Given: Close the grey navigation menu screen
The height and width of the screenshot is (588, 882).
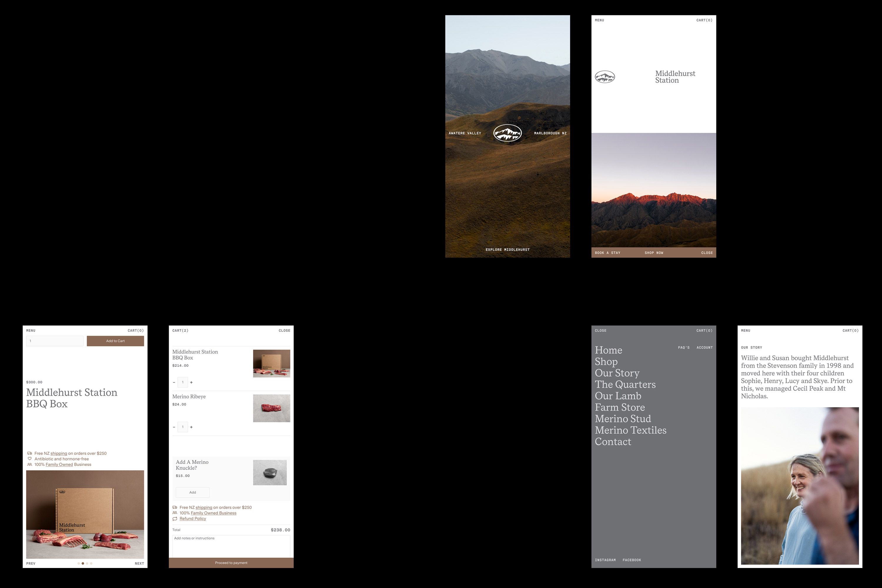Looking at the screenshot, I should coord(600,330).
